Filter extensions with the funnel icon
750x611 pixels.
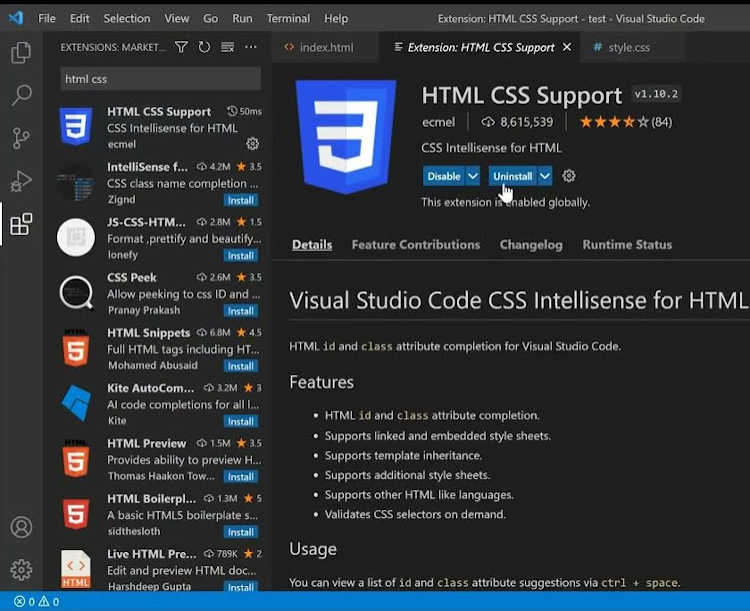181,47
